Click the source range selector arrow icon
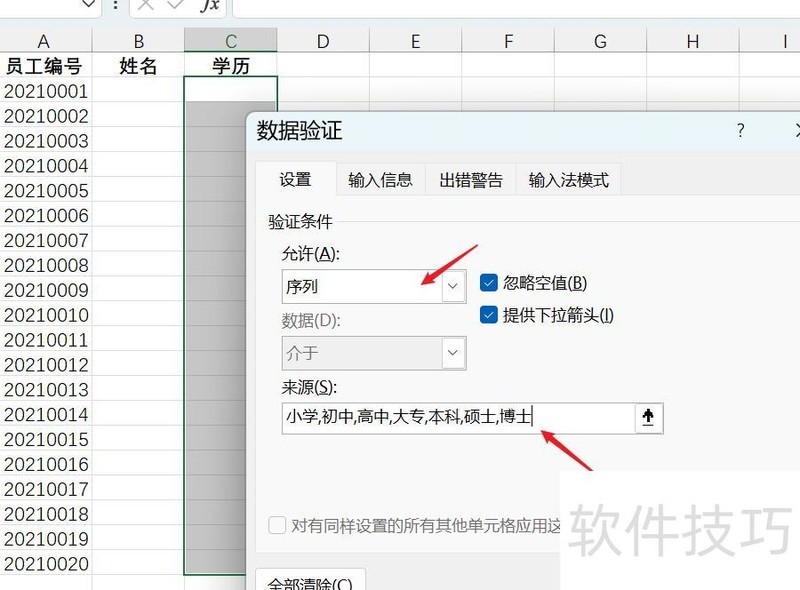The image size is (800, 590). (x=648, y=418)
